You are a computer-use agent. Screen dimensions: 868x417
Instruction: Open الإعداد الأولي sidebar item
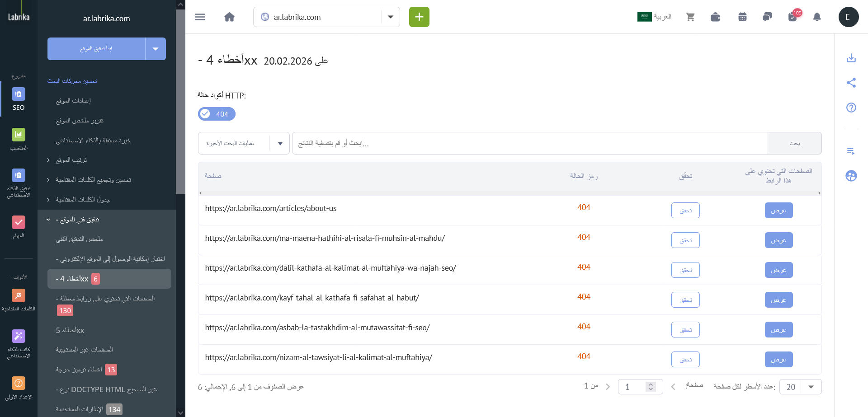pyautogui.click(x=19, y=389)
